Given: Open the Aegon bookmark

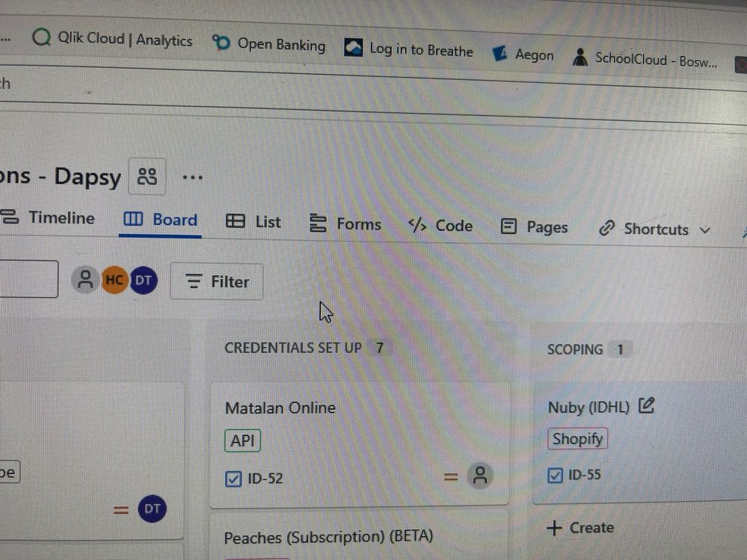Looking at the screenshot, I should [523, 55].
